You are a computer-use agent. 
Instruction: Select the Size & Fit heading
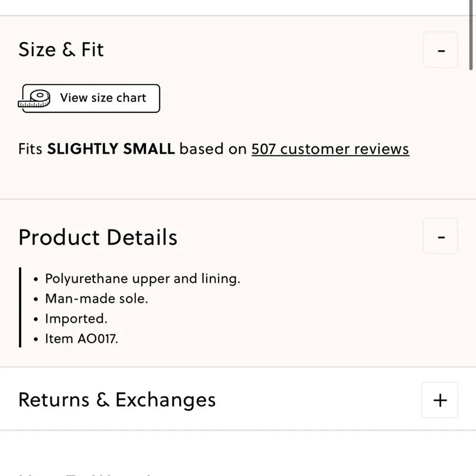[x=61, y=50]
